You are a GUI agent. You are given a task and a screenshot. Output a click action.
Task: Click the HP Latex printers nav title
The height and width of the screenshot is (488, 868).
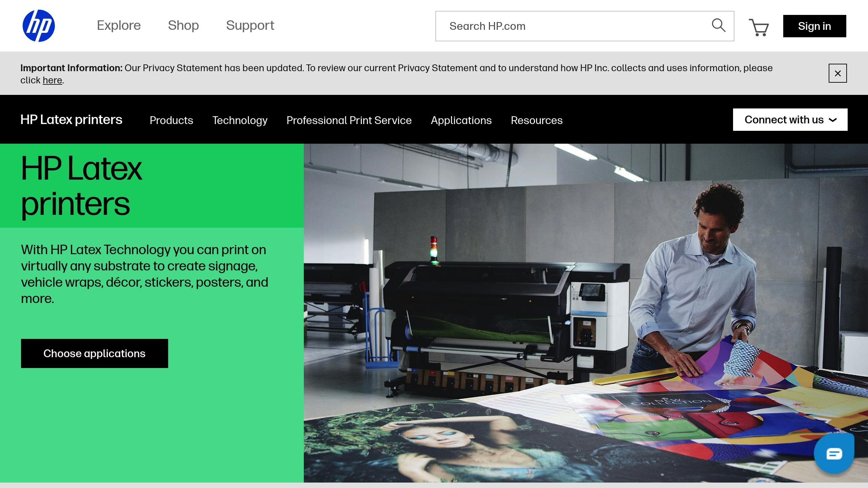coord(71,120)
